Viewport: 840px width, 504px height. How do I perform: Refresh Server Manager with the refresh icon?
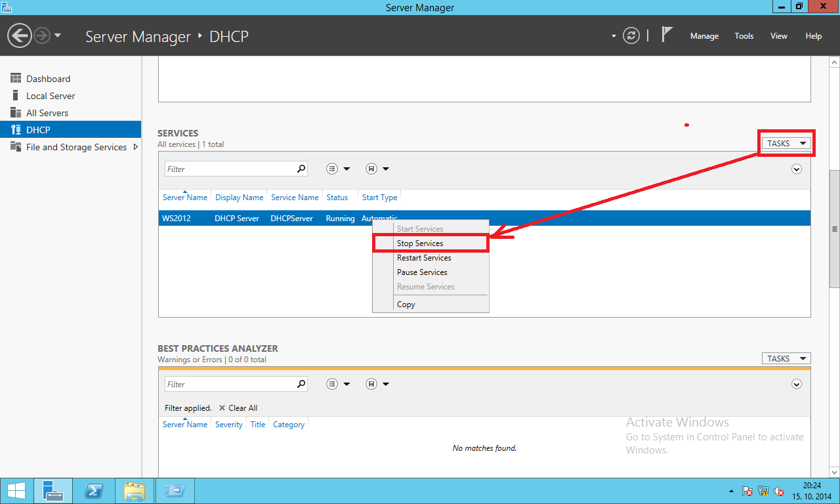[x=631, y=35]
